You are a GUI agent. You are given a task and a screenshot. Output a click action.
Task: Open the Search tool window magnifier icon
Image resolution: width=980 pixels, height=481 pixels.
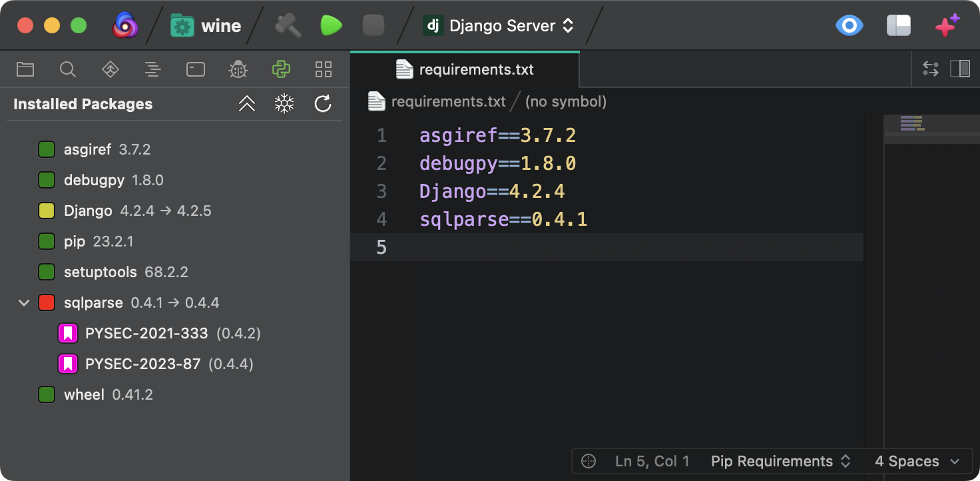tap(67, 69)
